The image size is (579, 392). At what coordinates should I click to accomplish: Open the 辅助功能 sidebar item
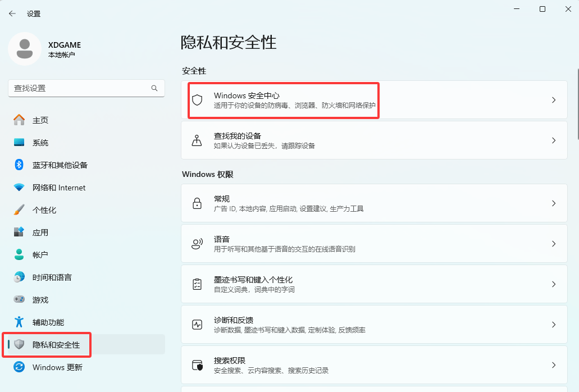coord(48,322)
